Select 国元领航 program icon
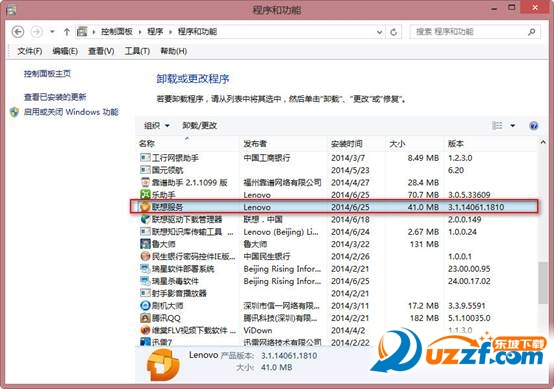Image resolution: width=554 pixels, height=389 pixels. (145, 170)
